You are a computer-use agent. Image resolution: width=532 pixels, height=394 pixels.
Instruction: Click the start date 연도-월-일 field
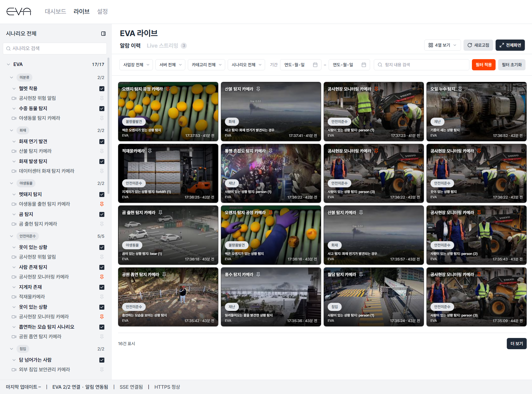pyautogui.click(x=301, y=65)
